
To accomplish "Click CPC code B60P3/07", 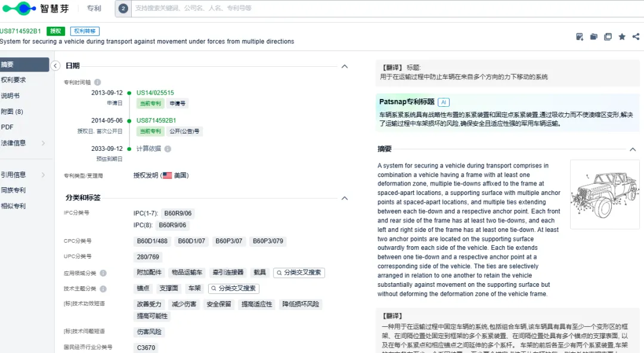I will [x=229, y=241].
